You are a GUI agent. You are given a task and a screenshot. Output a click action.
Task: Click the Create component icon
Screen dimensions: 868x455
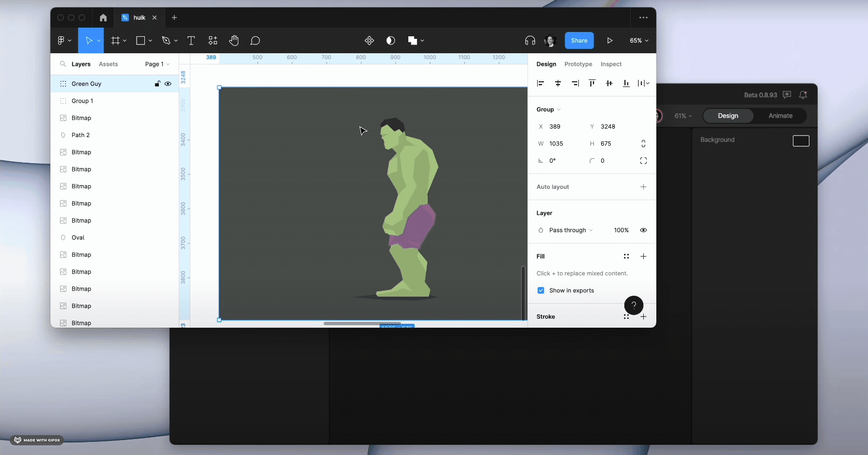[x=369, y=41]
